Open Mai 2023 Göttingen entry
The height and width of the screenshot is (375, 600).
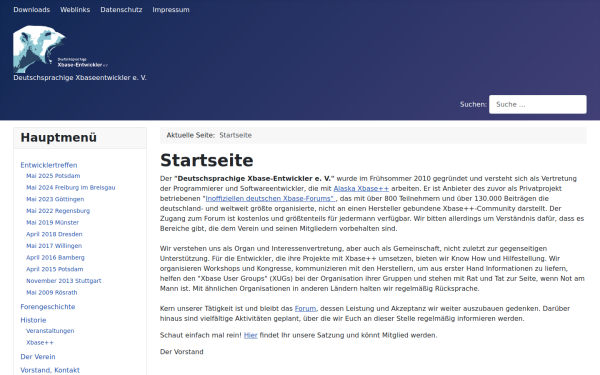click(x=55, y=199)
